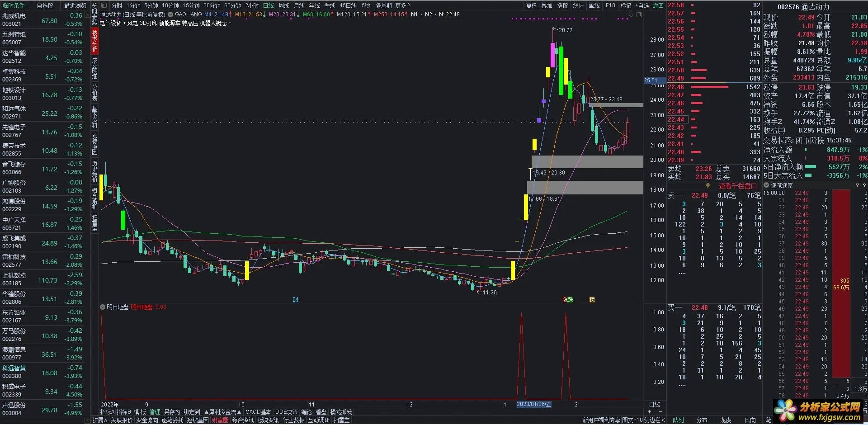Switch to 分时 period
868x425 pixels.
(117, 5)
